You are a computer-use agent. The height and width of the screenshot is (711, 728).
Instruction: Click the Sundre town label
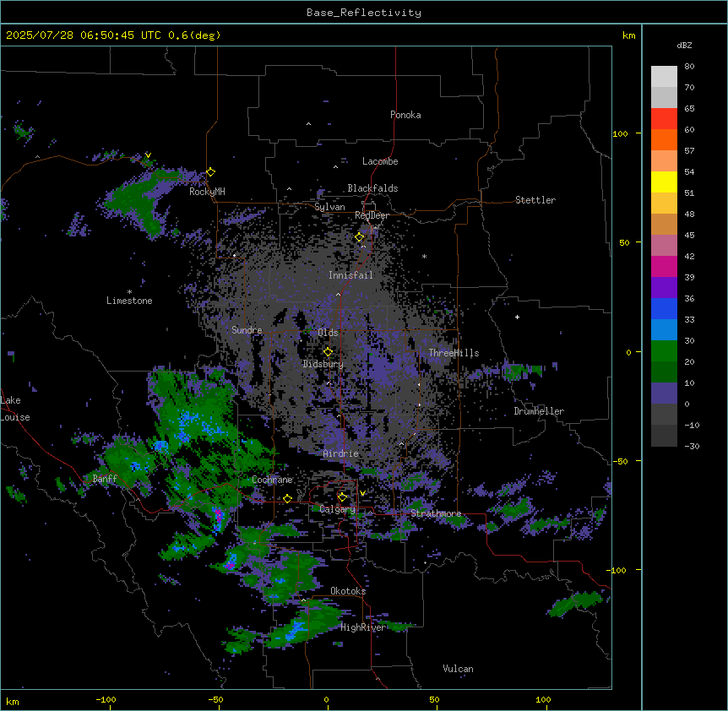coord(247,330)
